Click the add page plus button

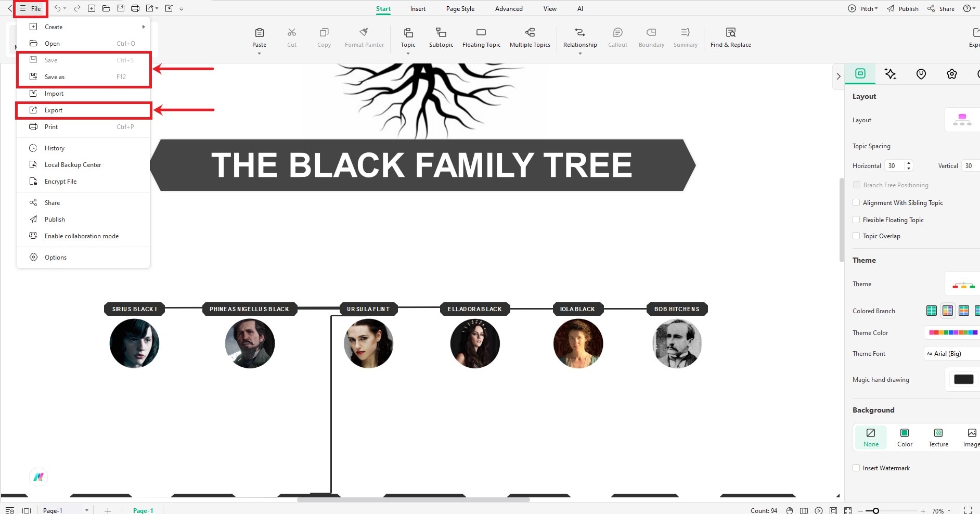click(108, 511)
